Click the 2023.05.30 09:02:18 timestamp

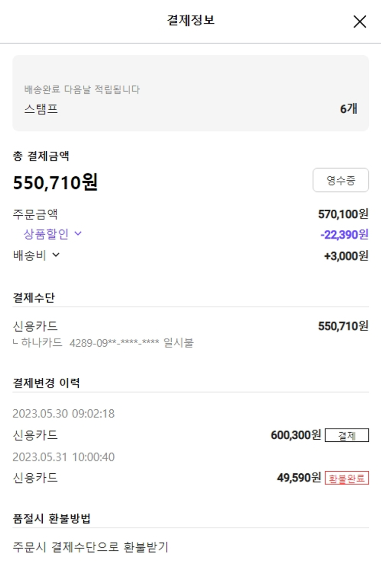[63, 414]
